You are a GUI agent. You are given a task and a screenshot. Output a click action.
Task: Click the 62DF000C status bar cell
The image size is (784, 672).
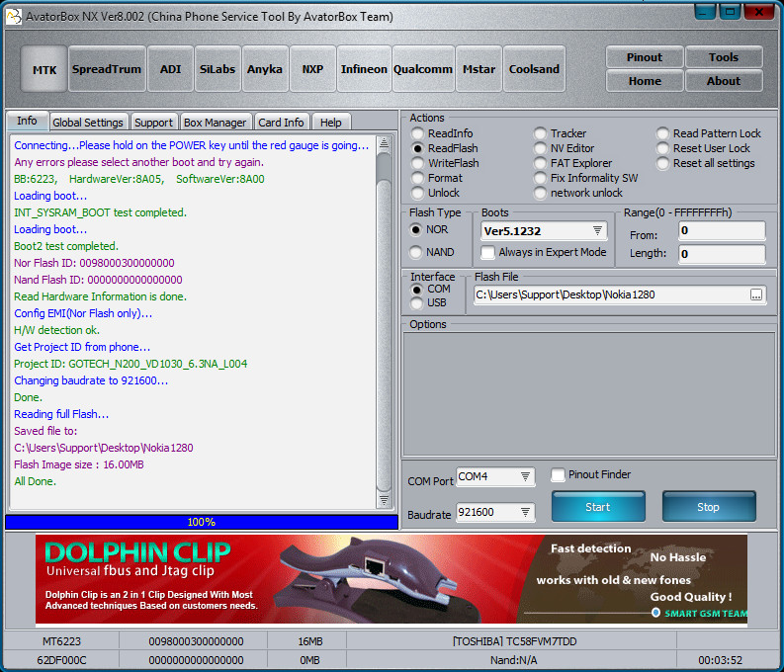tap(61, 660)
